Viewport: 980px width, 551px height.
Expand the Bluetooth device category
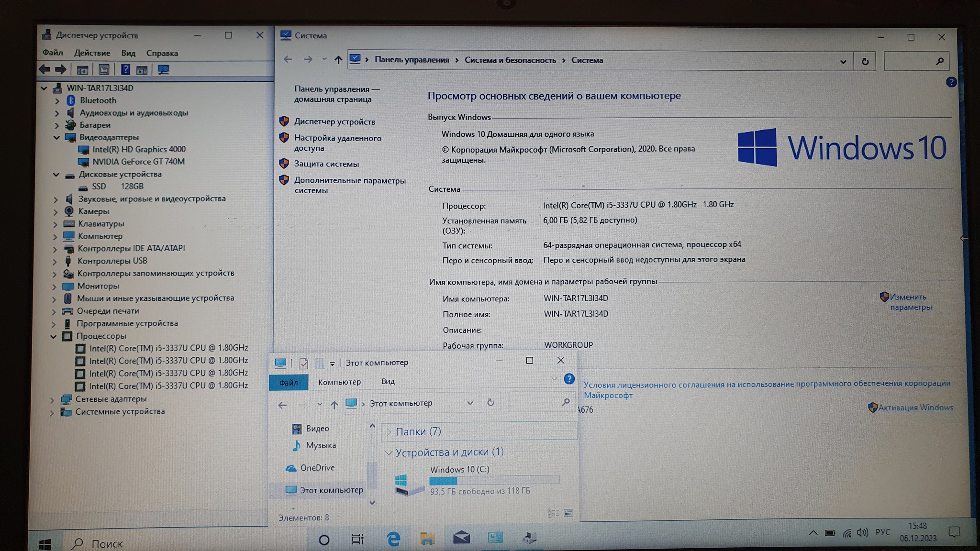(x=57, y=101)
